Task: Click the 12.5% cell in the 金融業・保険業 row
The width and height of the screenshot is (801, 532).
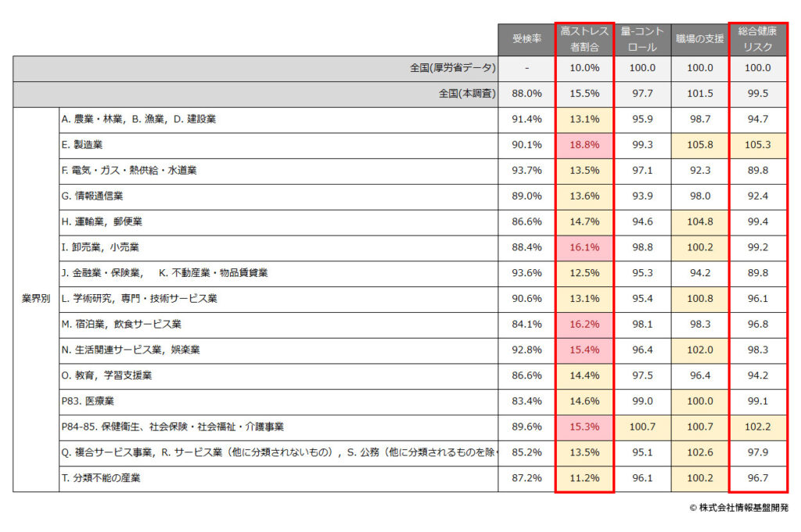Action: 584,273
